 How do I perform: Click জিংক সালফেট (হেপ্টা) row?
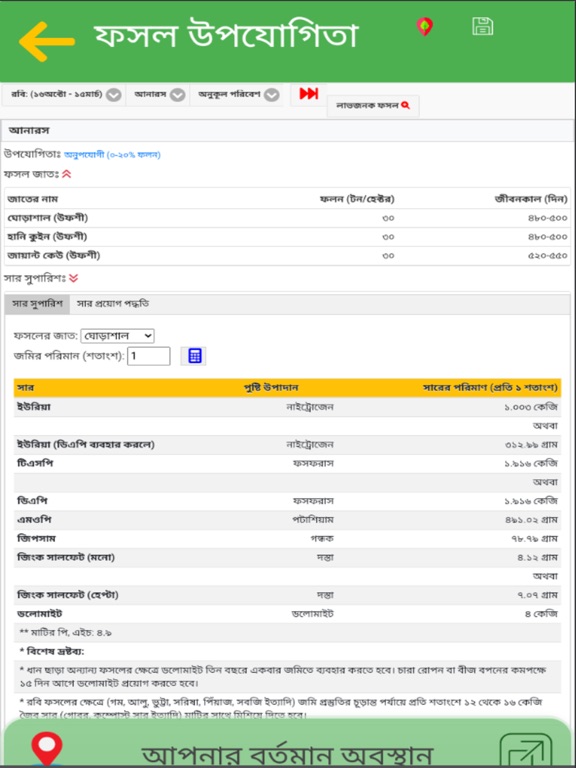tap(288, 595)
